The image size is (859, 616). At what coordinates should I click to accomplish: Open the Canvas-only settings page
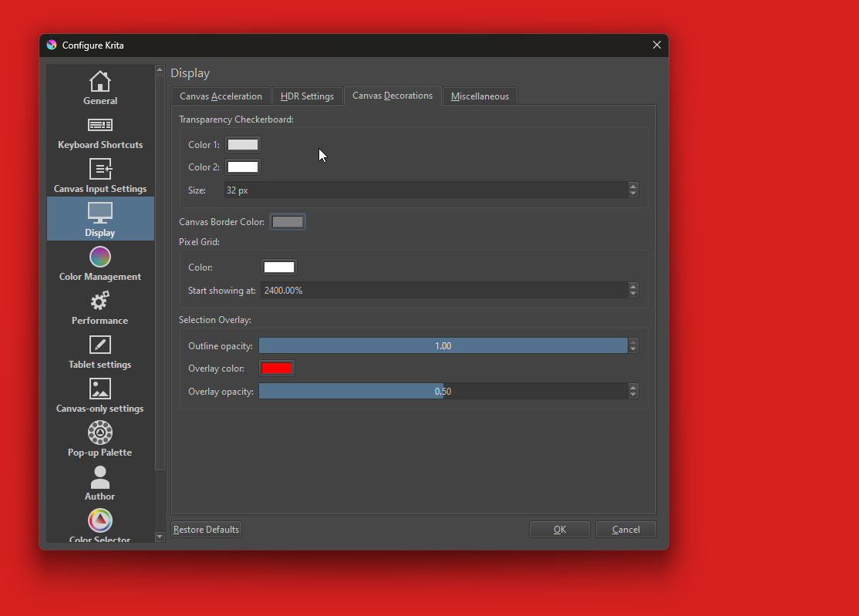pos(100,394)
